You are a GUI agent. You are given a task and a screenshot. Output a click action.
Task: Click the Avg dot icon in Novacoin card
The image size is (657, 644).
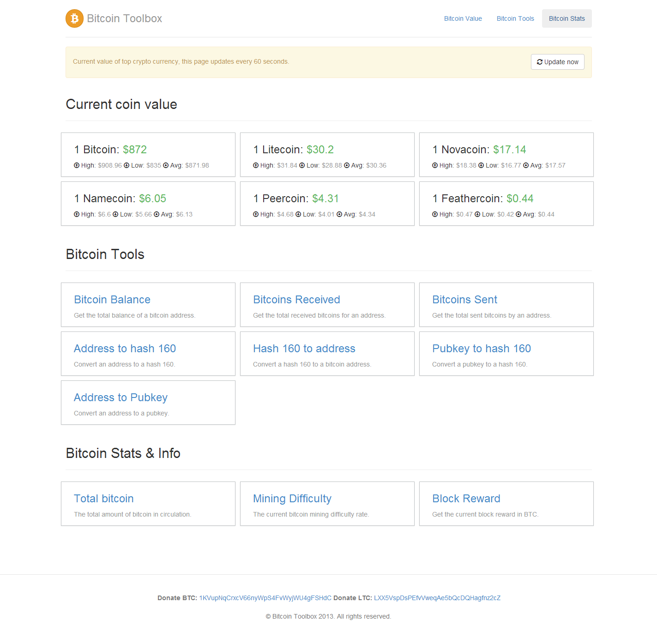coord(526,165)
